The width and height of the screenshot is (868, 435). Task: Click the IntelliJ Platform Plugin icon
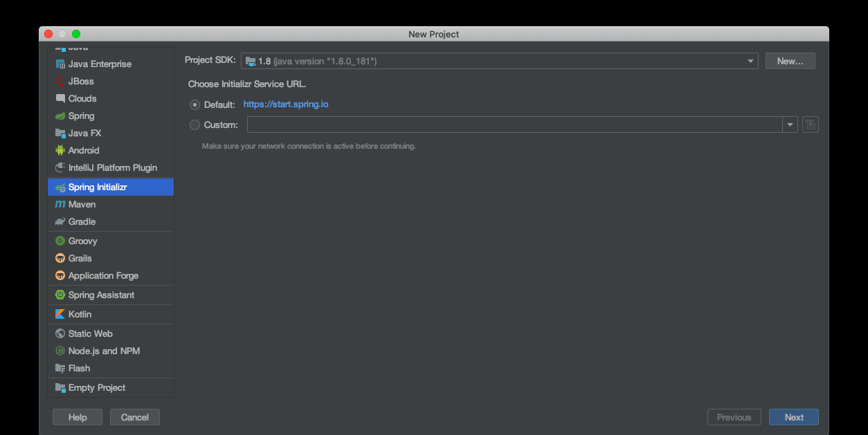(x=60, y=168)
